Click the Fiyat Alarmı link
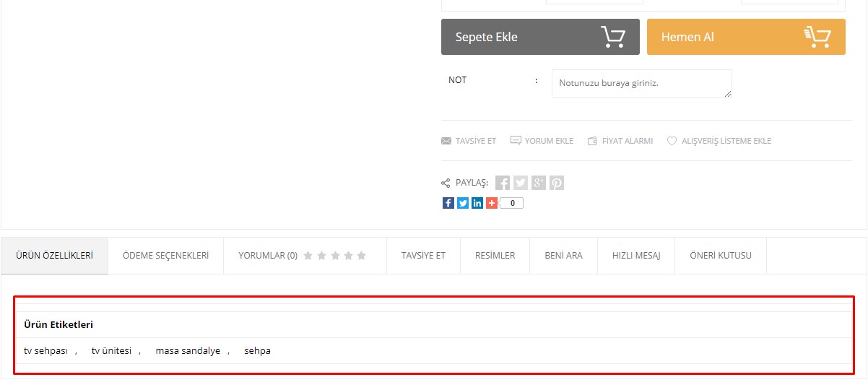 click(x=620, y=141)
